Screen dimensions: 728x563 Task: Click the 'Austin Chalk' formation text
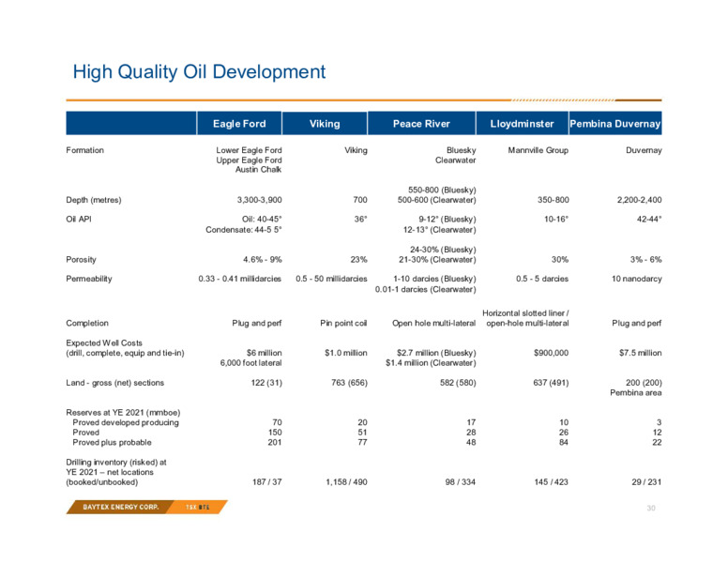tap(259, 170)
